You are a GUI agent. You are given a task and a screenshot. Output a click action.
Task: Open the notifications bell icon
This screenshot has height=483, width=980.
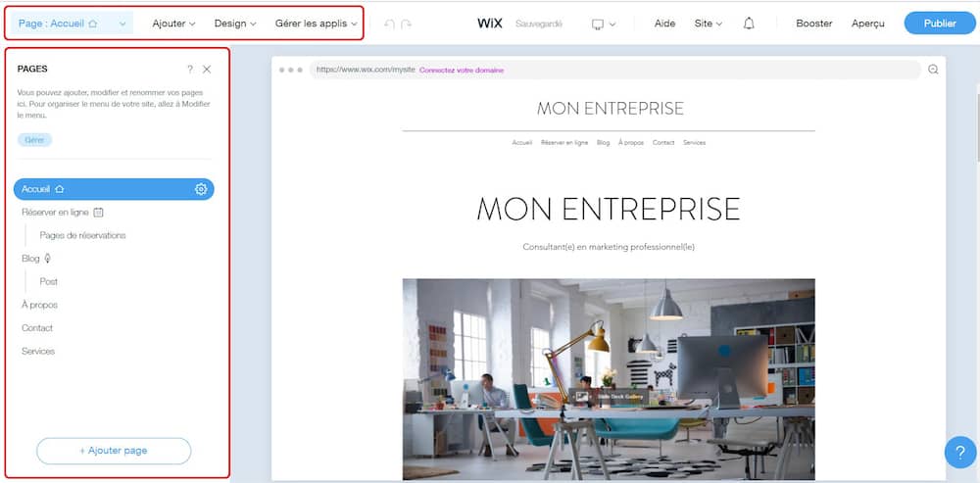(749, 24)
